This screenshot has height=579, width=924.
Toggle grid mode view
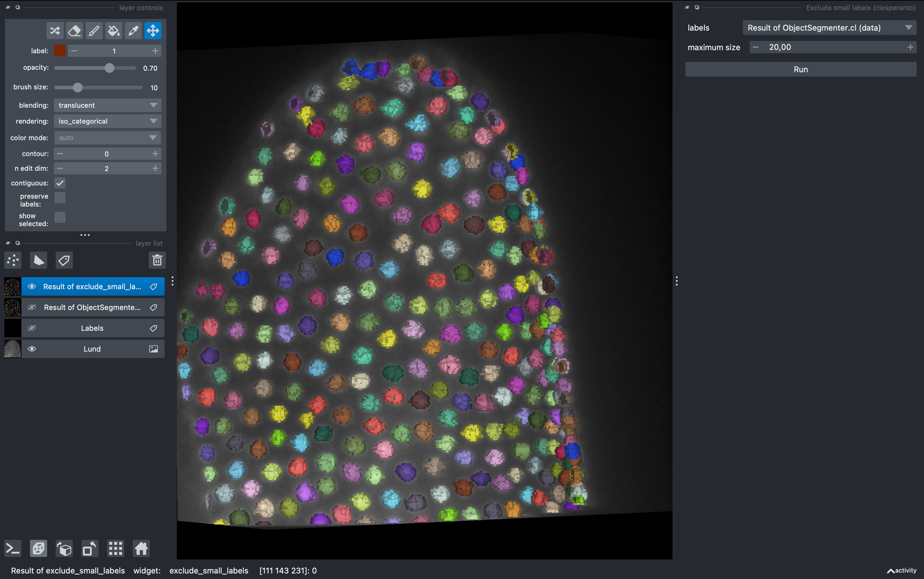pos(115,549)
